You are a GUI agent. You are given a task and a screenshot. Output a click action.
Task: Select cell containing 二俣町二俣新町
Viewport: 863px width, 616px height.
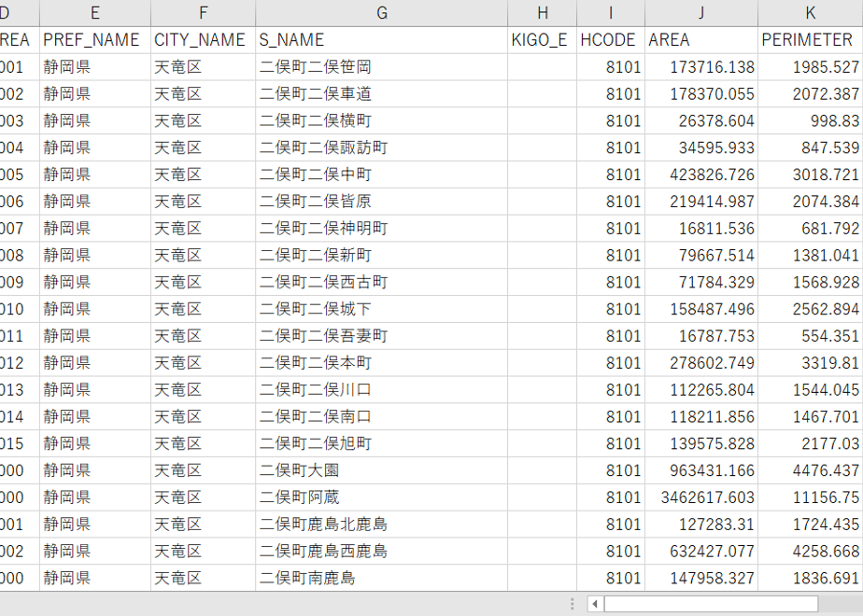pos(381,256)
